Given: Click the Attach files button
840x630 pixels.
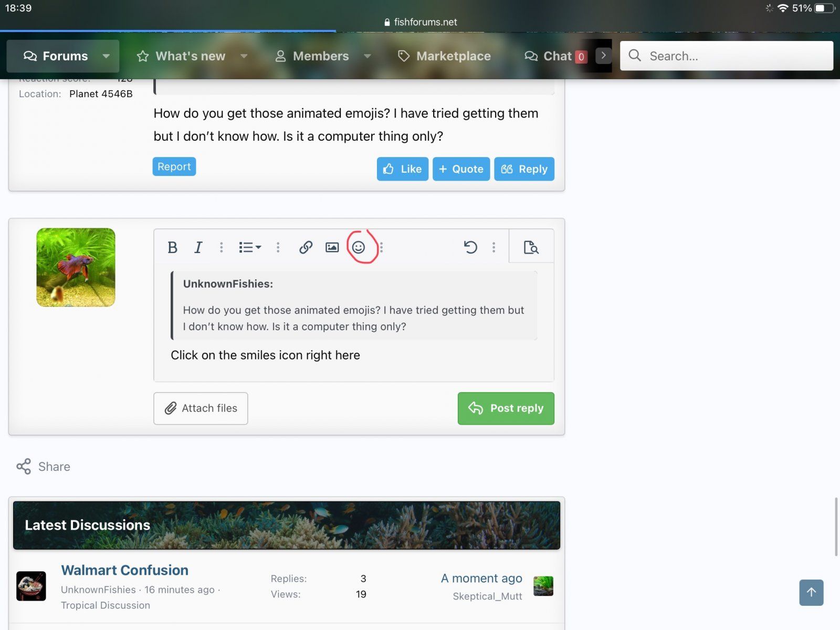Looking at the screenshot, I should [201, 408].
